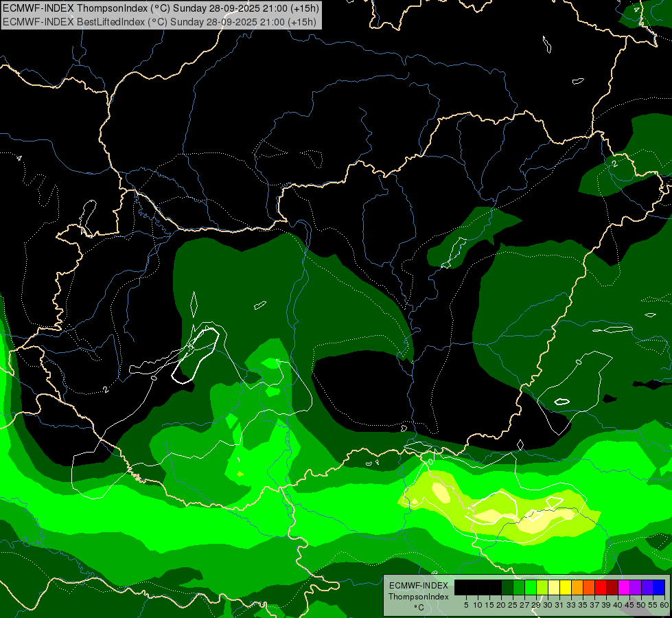Click the legend tick value 55
This screenshot has height=618, width=672.
coord(652,605)
